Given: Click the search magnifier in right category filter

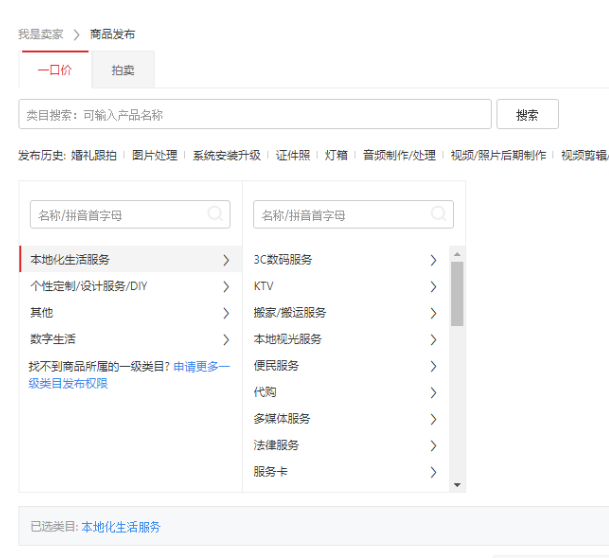Looking at the screenshot, I should click(439, 214).
